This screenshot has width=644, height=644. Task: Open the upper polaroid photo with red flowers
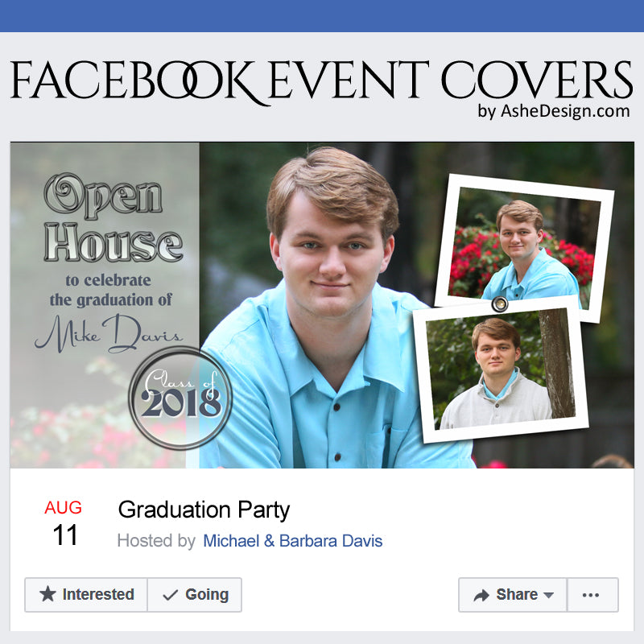point(524,247)
